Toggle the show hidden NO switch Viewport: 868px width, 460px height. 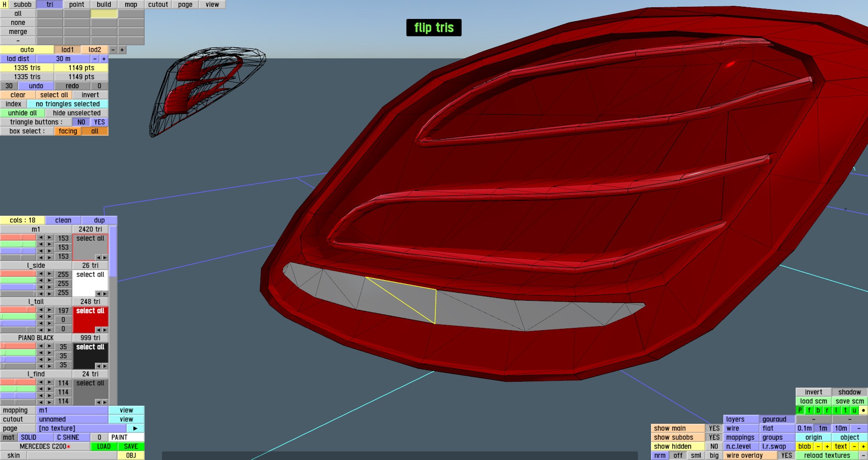(x=714, y=446)
